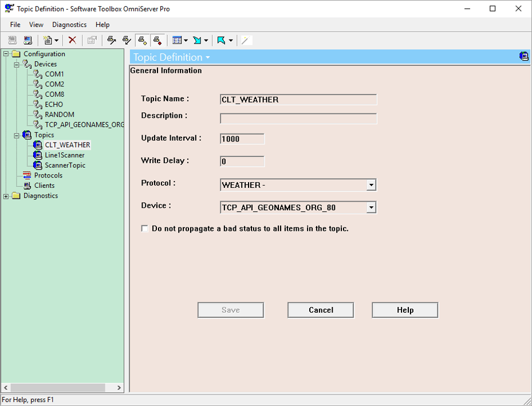This screenshot has height=406, width=532.
Task: Open the item grid view toolbar icon
Action: (x=178, y=40)
